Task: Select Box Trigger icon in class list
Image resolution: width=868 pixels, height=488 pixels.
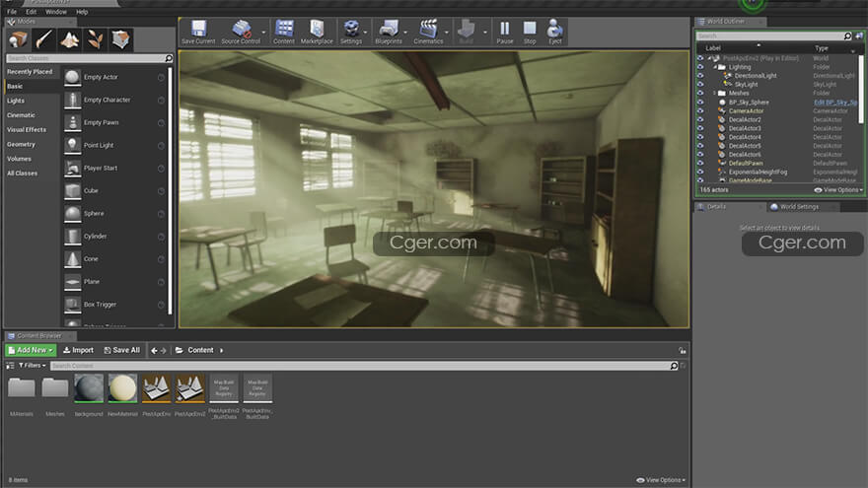Action: [73, 305]
